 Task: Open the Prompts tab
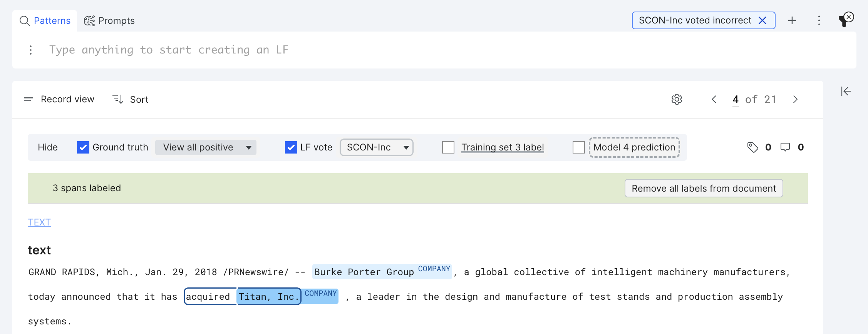(x=109, y=21)
